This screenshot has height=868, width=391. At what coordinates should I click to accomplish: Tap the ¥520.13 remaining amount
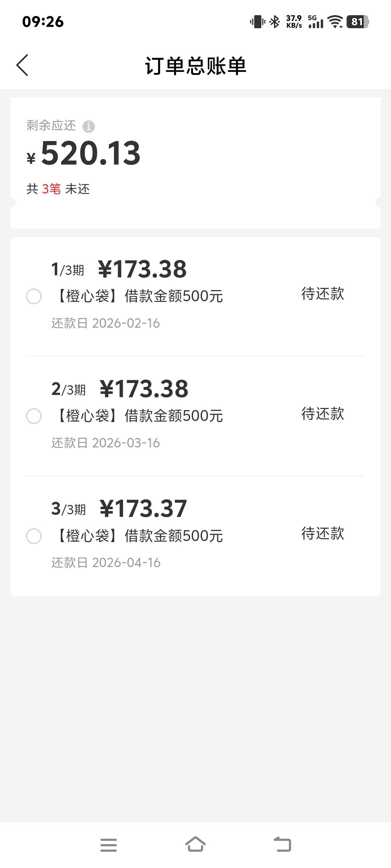(x=91, y=154)
